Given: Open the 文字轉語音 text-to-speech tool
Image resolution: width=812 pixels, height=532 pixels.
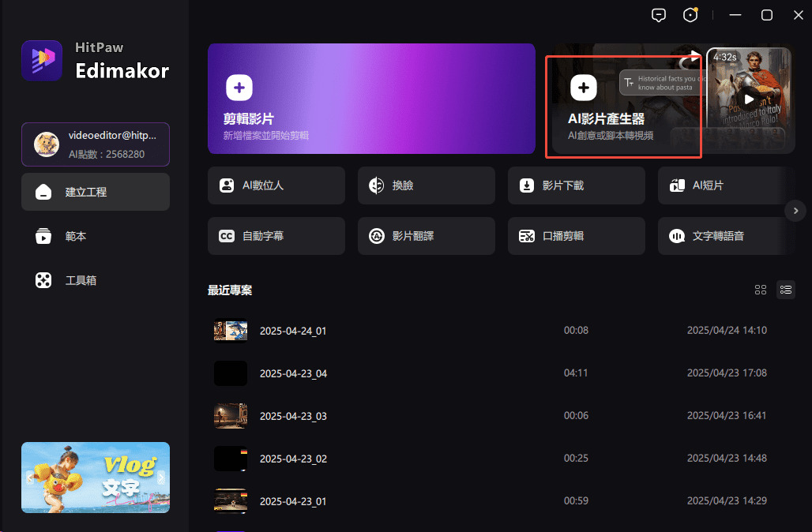Looking at the screenshot, I should [x=723, y=236].
